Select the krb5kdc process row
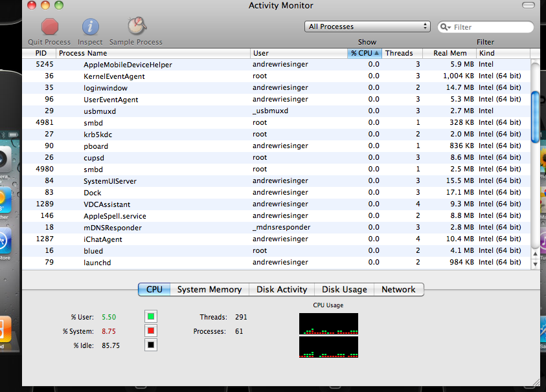546x392 pixels. [x=276, y=135]
